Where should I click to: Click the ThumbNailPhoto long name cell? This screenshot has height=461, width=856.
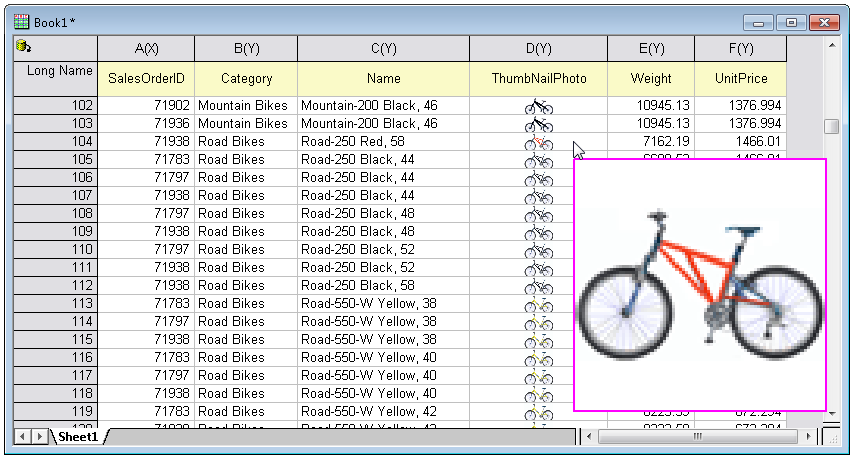click(x=538, y=78)
